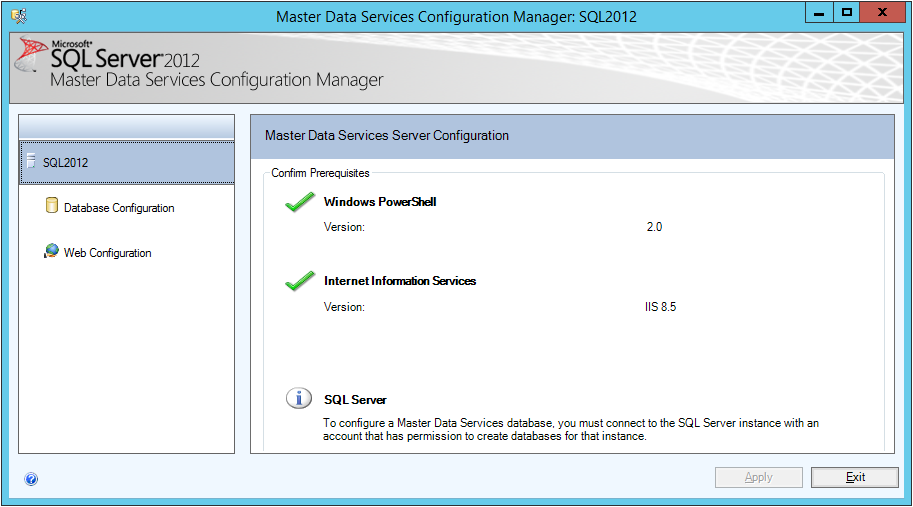Click the IIS 8.5 version value
This screenshot has width=913, height=507.
click(660, 307)
